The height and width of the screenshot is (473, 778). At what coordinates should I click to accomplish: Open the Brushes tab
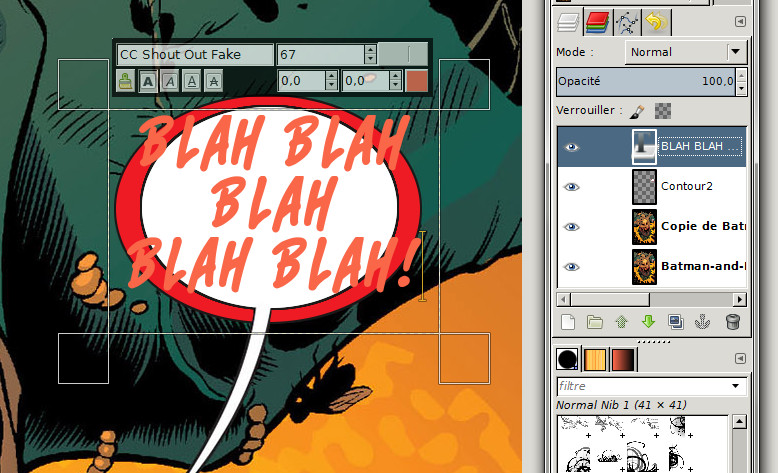567,359
